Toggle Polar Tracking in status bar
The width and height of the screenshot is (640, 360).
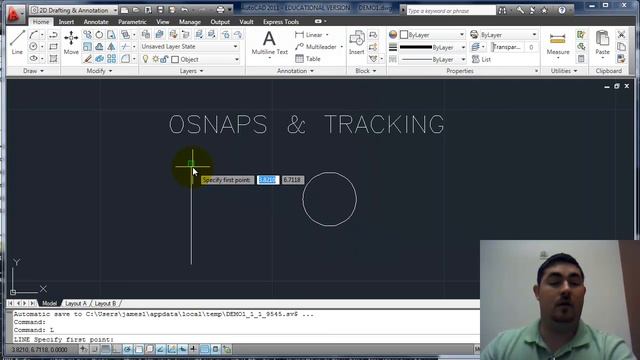[127, 349]
